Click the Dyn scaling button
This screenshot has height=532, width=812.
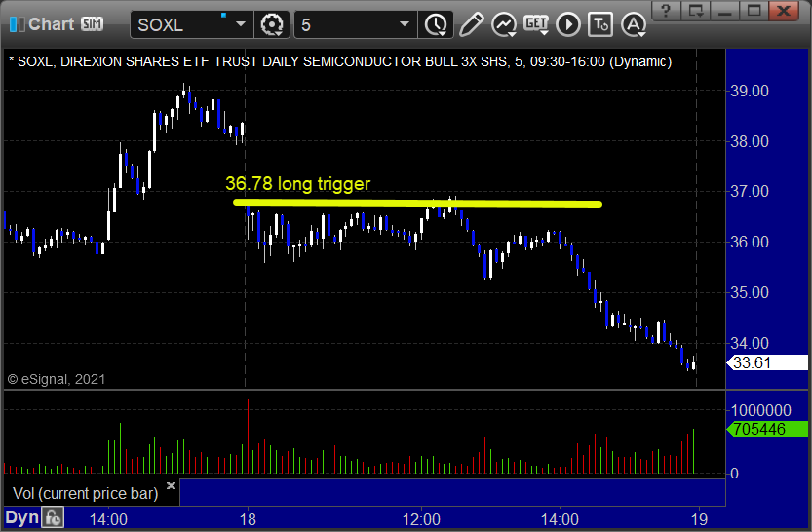21,517
